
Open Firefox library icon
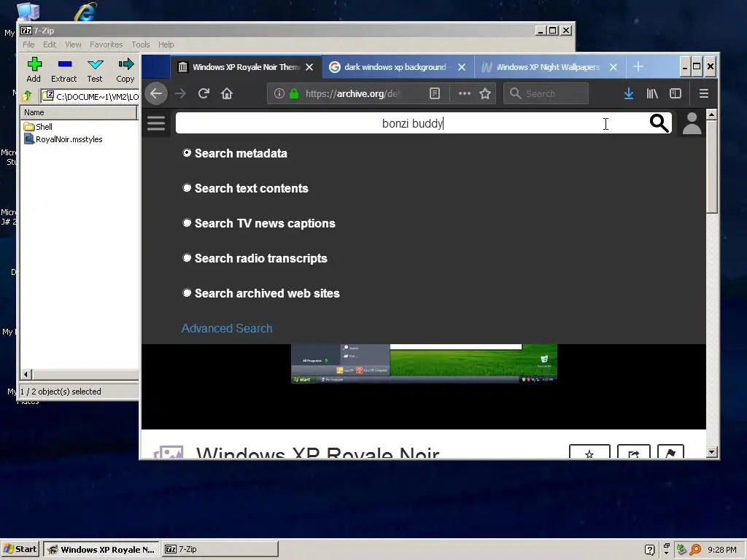click(652, 93)
